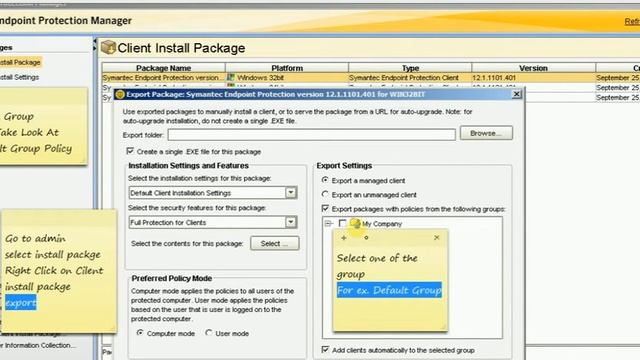640x360 pixels.
Task: Select 'Export a managed client' radio button
Action: pos(325,180)
